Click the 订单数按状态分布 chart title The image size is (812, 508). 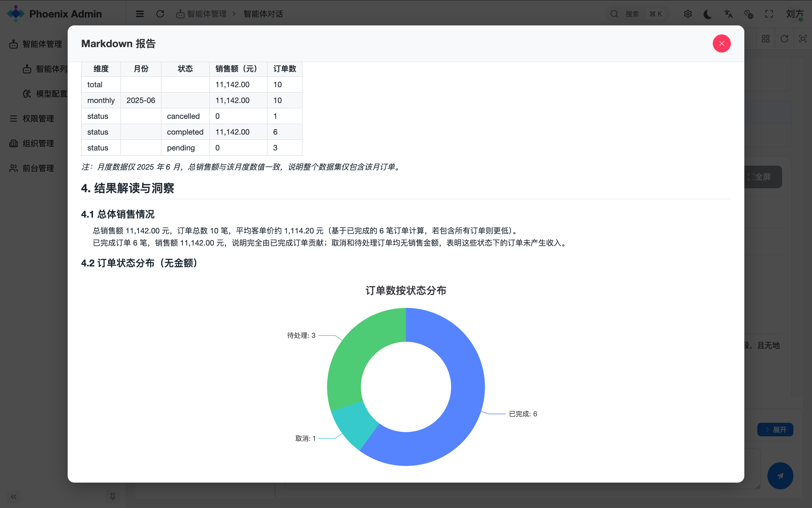pyautogui.click(x=406, y=290)
